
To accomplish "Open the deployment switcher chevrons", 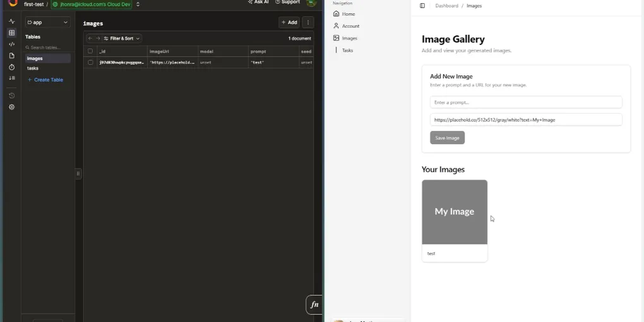I will [138, 4].
